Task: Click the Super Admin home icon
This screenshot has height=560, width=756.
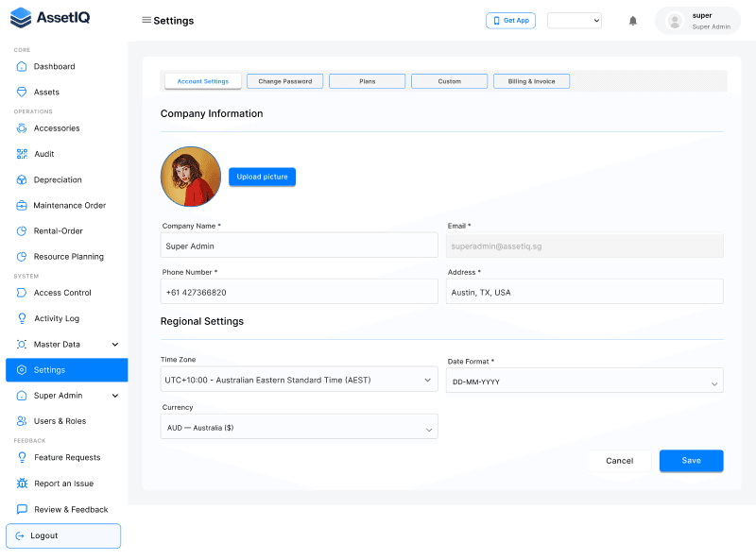Action: click(22, 395)
